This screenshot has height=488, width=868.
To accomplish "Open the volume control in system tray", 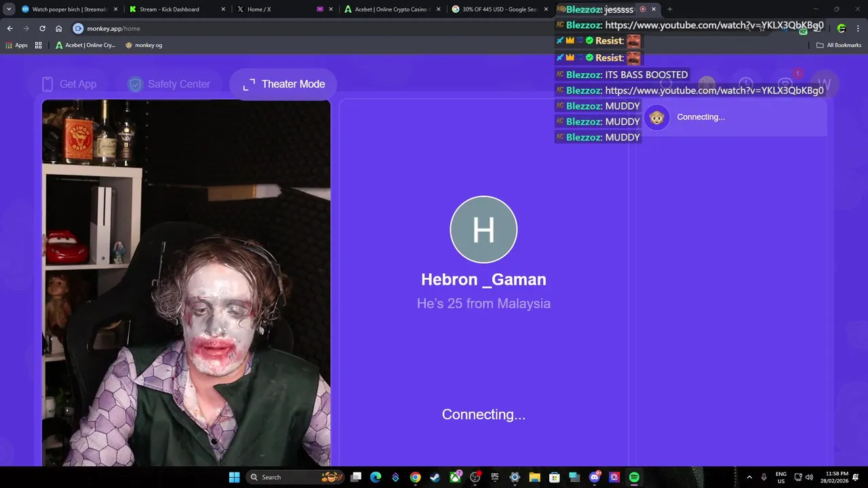I will pyautogui.click(x=809, y=477).
